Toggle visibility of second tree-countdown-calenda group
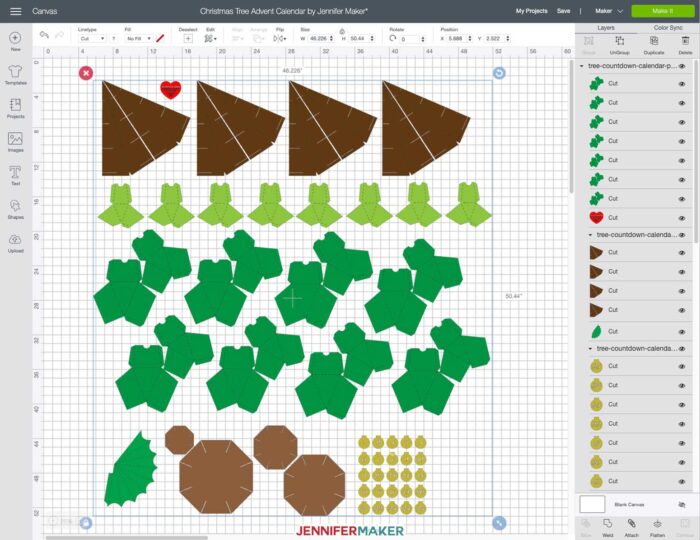Image resolution: width=700 pixels, height=540 pixels. [x=682, y=235]
